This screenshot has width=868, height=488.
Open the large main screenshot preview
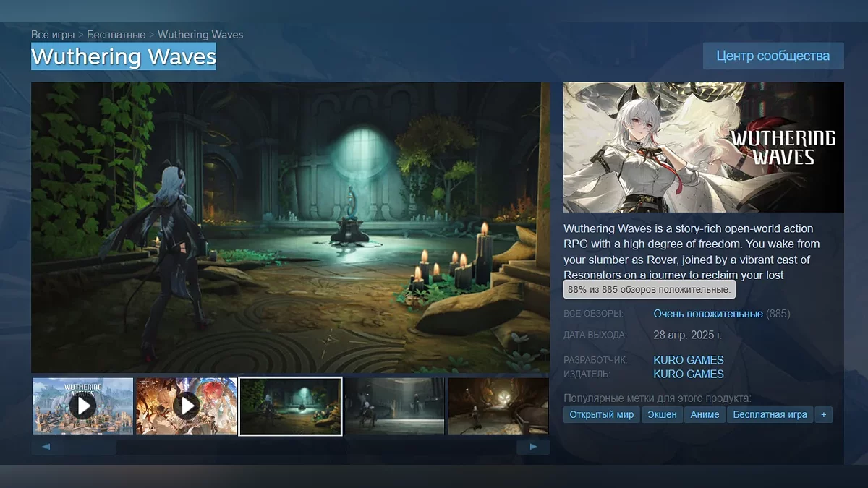click(x=290, y=227)
